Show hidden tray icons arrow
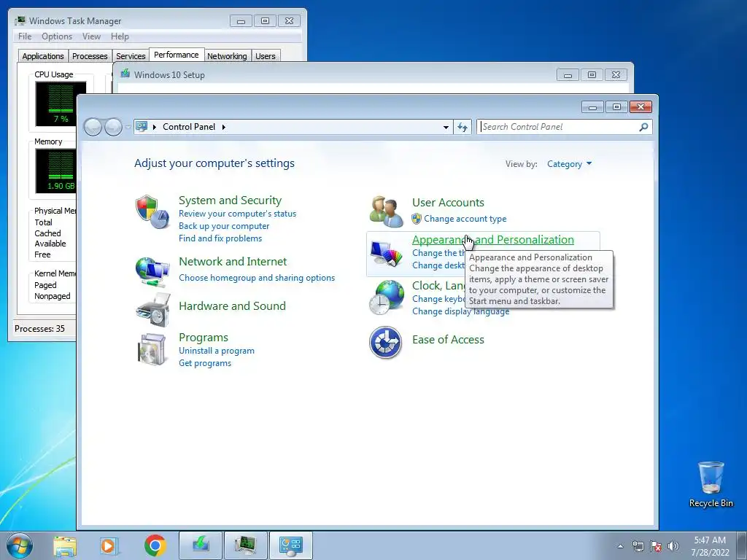The image size is (747, 560). [x=620, y=546]
